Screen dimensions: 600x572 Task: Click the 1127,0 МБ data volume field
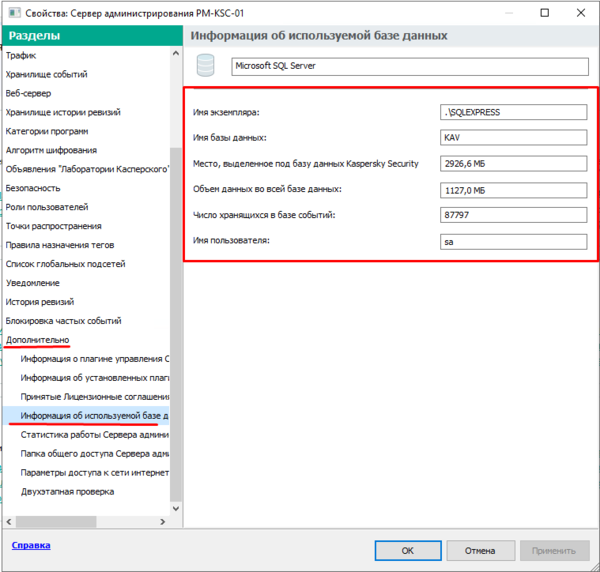coord(514,190)
